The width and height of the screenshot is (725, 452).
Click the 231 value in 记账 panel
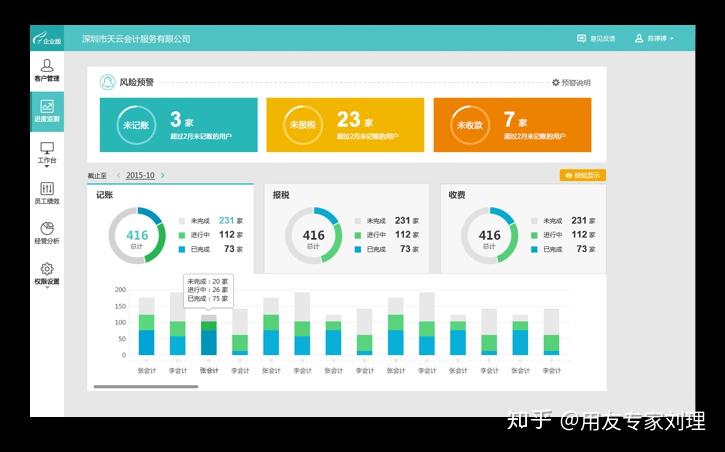[x=227, y=220]
